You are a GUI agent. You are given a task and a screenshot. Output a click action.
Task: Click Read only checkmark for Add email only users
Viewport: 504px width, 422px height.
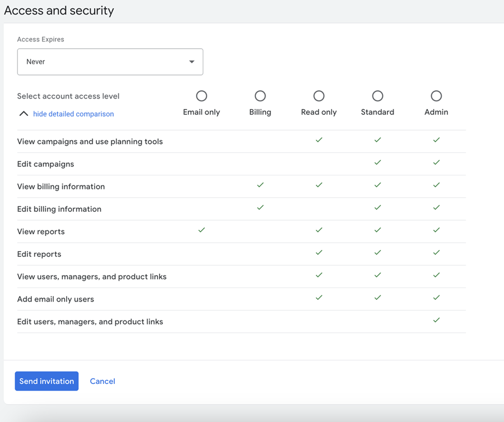(x=319, y=298)
